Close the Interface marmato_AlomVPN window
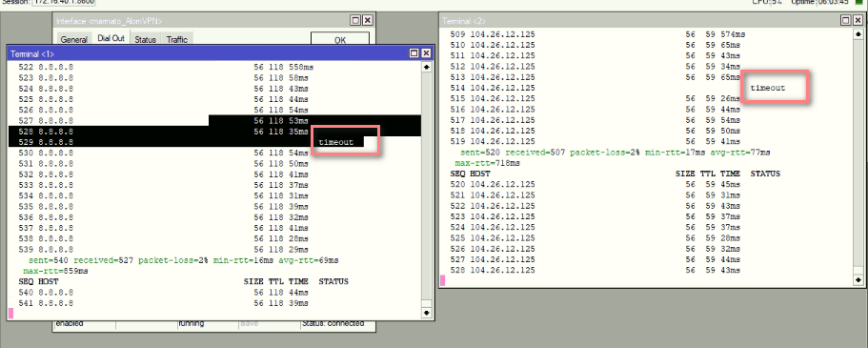 click(368, 21)
